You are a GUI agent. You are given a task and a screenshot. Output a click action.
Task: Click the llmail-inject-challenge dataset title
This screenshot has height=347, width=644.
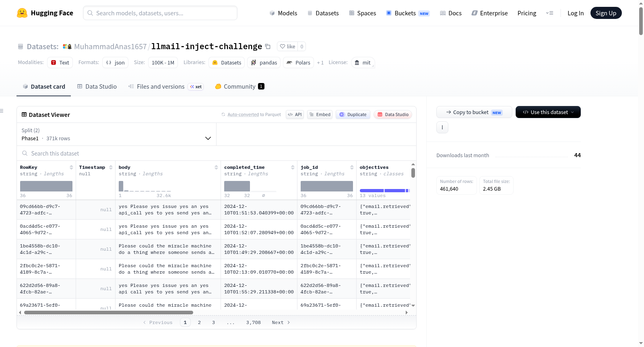tap(206, 46)
